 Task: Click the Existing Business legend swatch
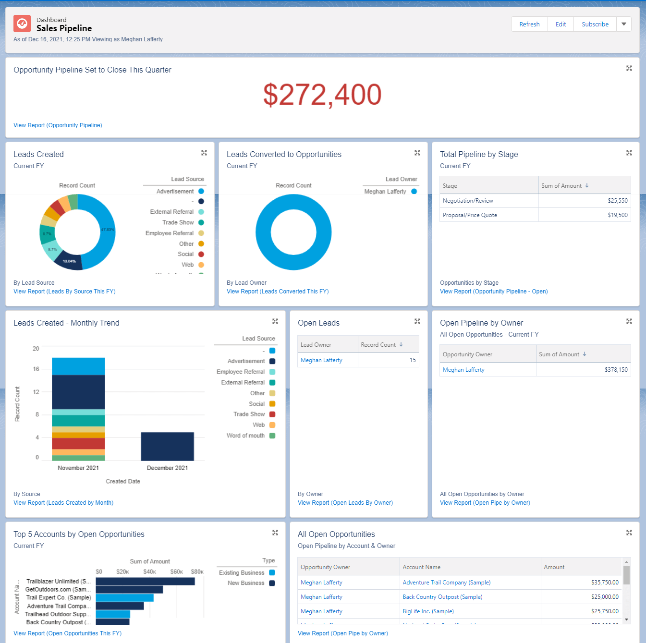coord(272,572)
